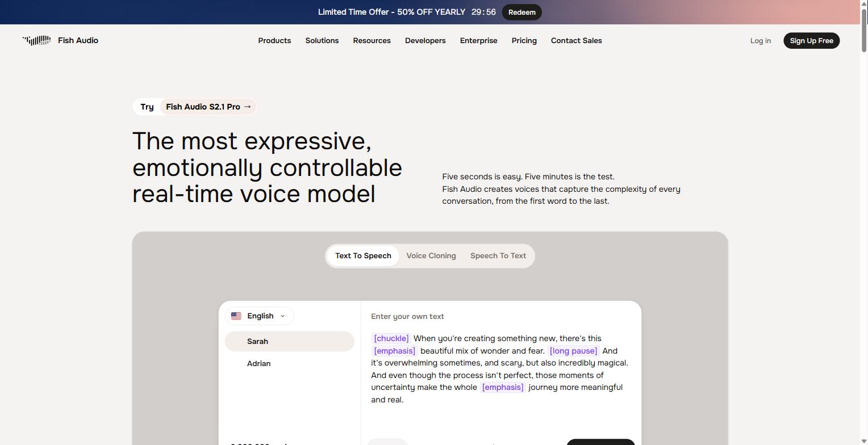This screenshot has height=445, width=868.
Task: Click the Fish Audio waveform logo
Action: 37,40
